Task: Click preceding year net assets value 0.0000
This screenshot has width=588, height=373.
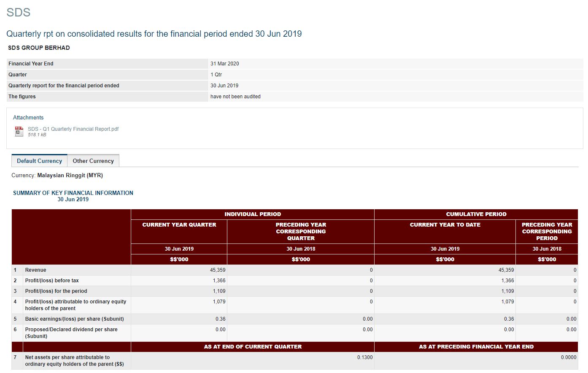Action: click(569, 357)
